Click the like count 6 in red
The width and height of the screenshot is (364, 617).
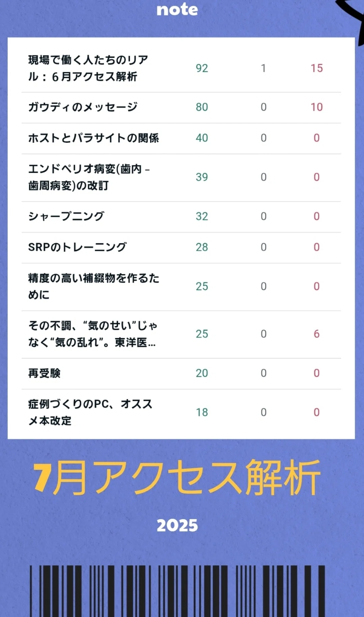point(316,334)
